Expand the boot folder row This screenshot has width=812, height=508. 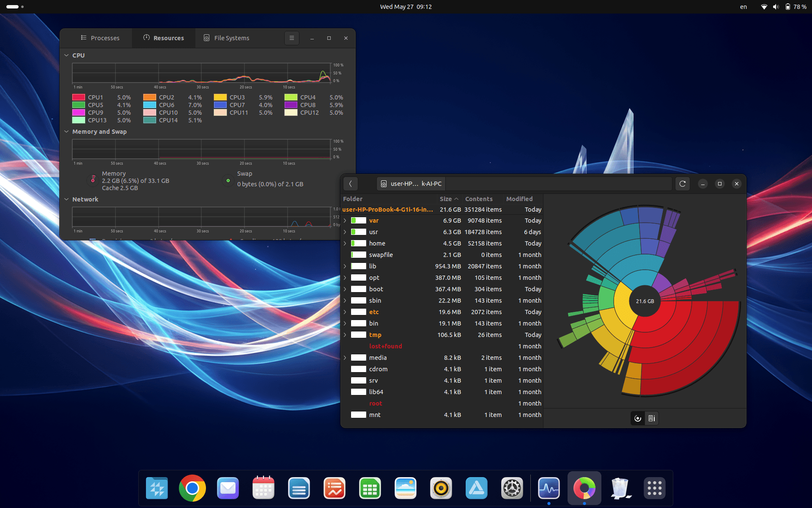[345, 289]
